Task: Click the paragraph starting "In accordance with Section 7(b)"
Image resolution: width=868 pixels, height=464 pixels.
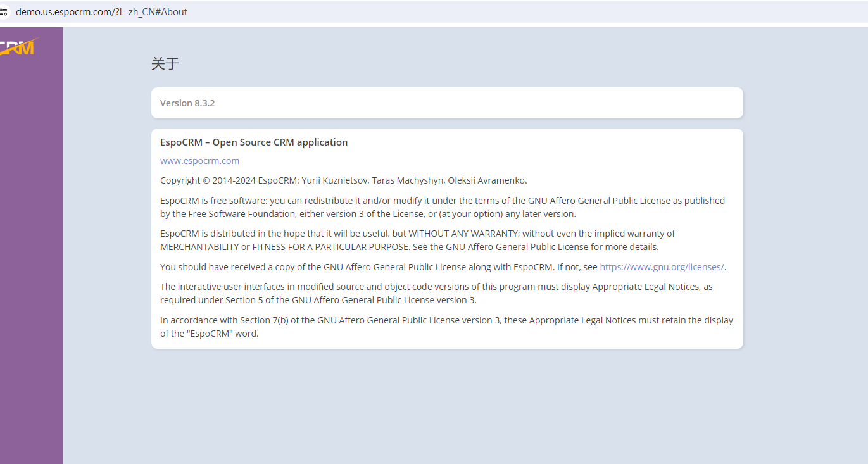Action: coord(446,327)
